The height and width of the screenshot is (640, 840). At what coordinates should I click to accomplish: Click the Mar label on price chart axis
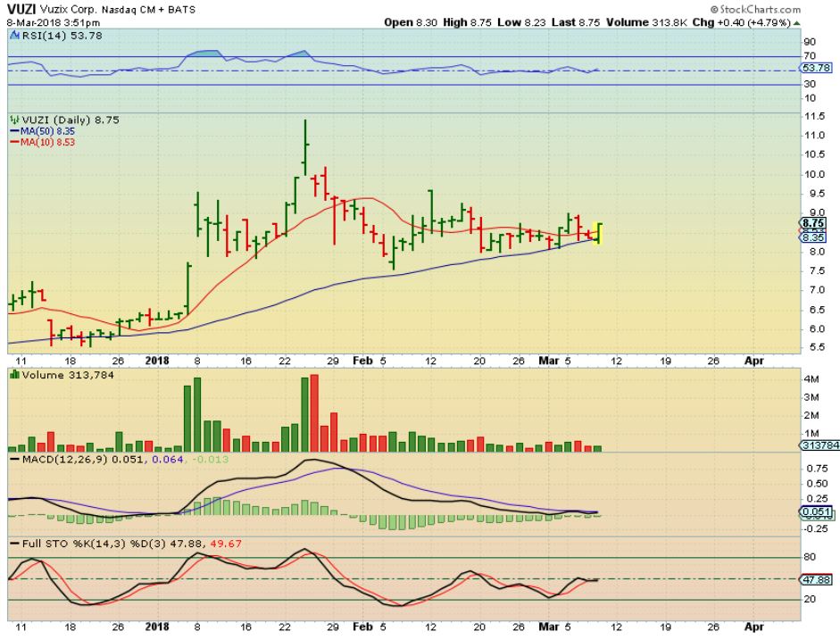tap(549, 361)
